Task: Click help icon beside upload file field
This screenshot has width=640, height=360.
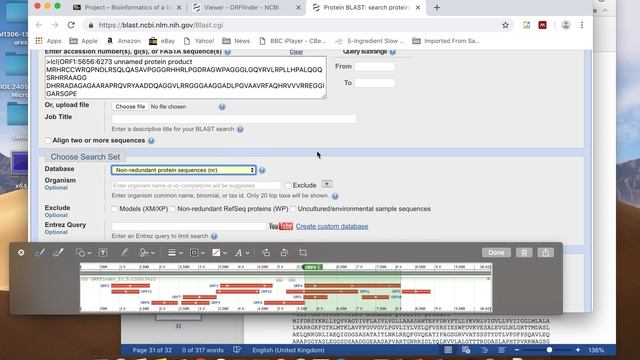Action: (222, 107)
